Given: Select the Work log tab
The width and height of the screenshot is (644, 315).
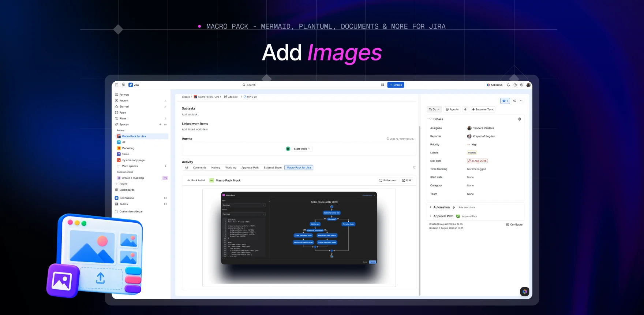Looking at the screenshot, I should point(231,168).
